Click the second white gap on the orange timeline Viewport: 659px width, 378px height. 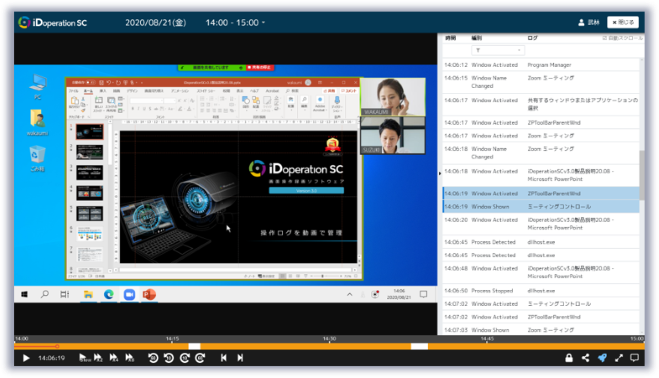[x=419, y=346]
